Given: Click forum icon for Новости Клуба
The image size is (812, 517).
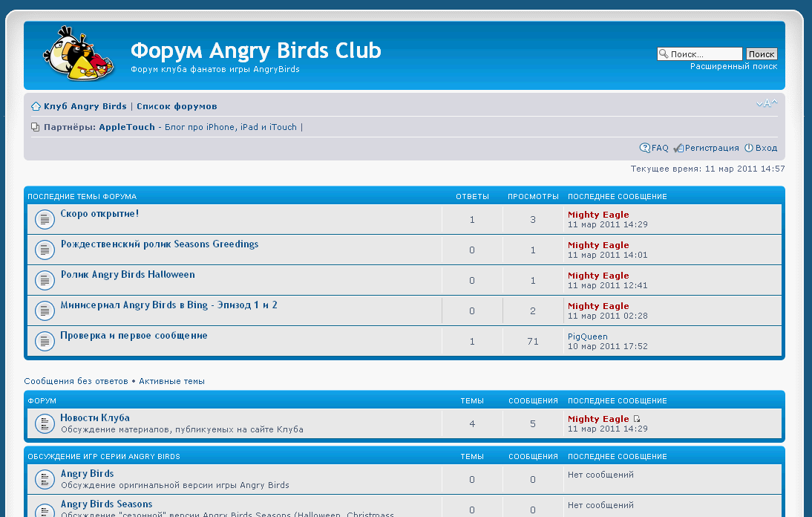Looking at the screenshot, I should tap(45, 423).
